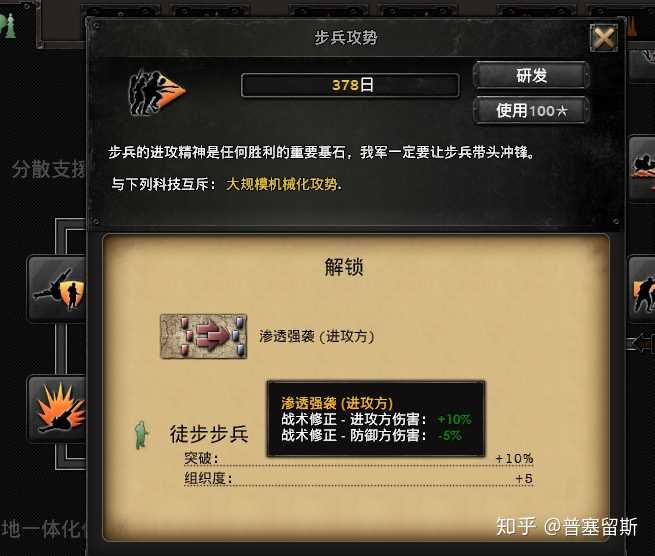The height and width of the screenshot is (556, 655).
Task: Click the 组织度 +5 stat row
Action: (x=358, y=478)
